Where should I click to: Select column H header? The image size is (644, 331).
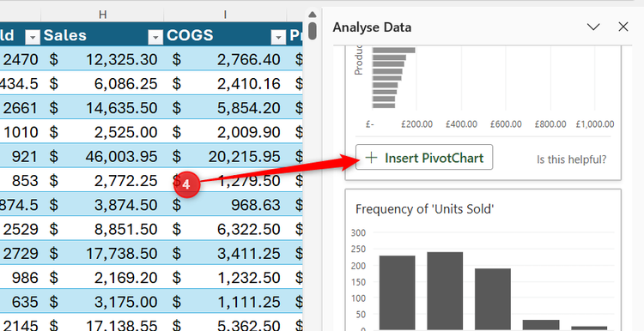[x=102, y=15]
